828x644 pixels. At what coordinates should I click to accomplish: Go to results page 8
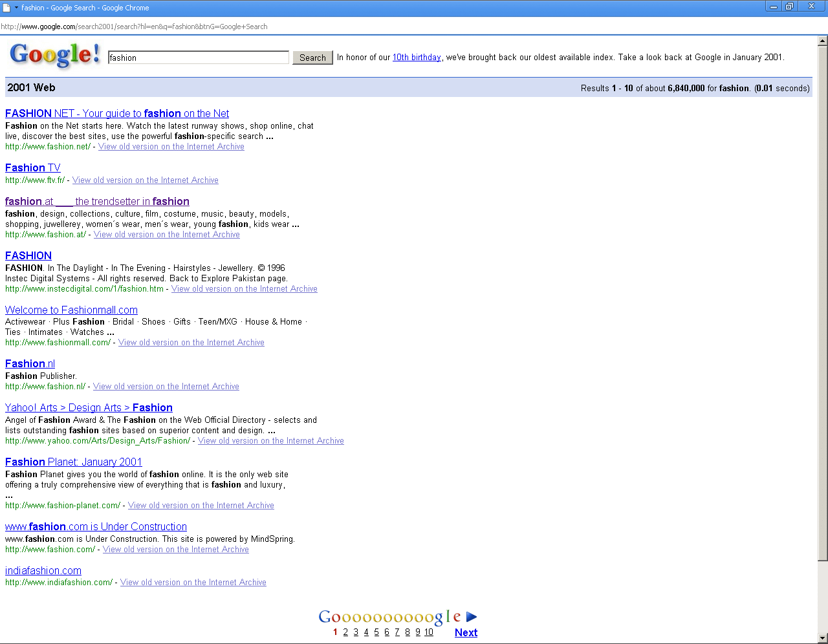(x=408, y=632)
